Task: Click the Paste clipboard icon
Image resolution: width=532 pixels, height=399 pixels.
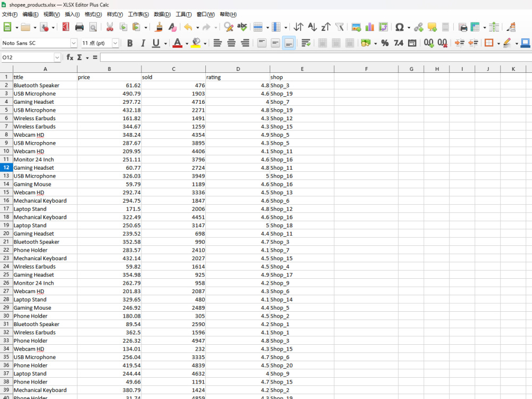Action: (136, 27)
